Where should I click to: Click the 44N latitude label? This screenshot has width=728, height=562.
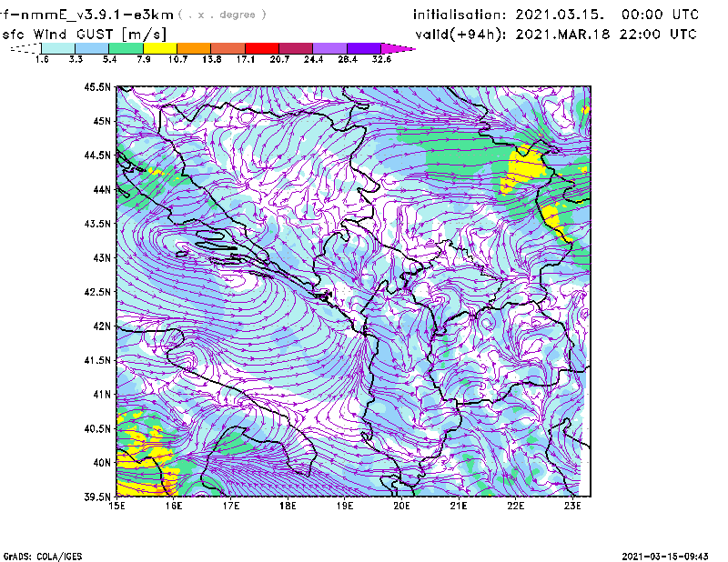tap(102, 189)
